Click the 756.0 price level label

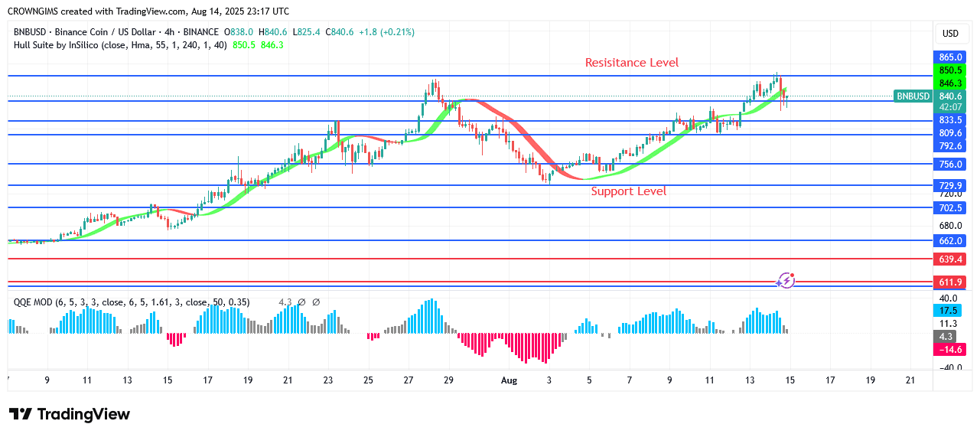click(949, 165)
